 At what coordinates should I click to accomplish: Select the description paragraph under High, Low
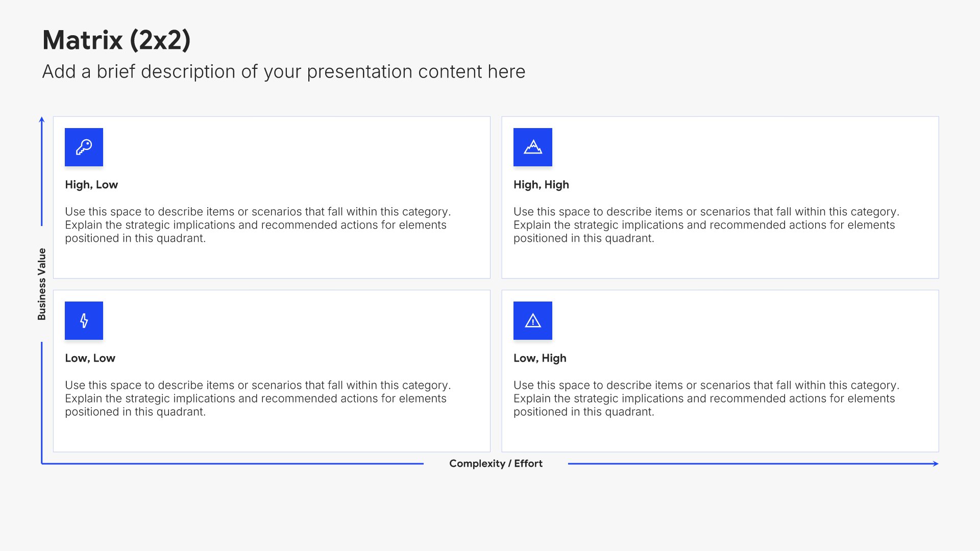pos(258,225)
